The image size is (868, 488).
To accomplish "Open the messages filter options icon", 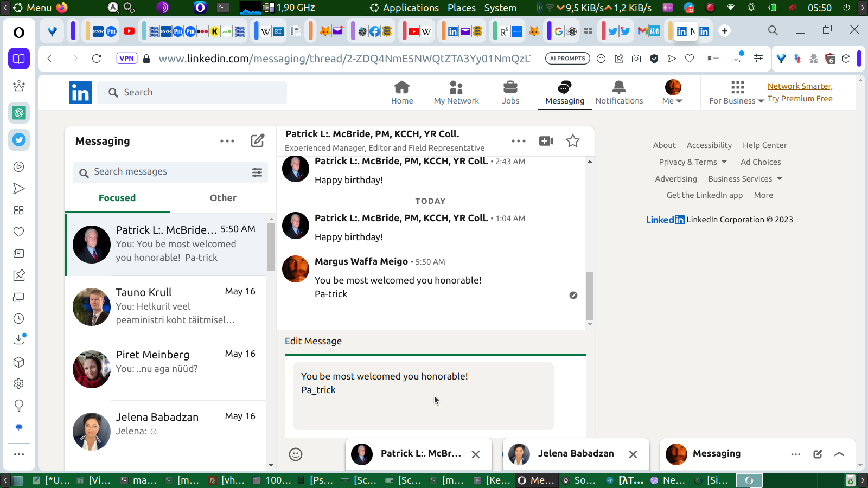I will [x=257, y=172].
